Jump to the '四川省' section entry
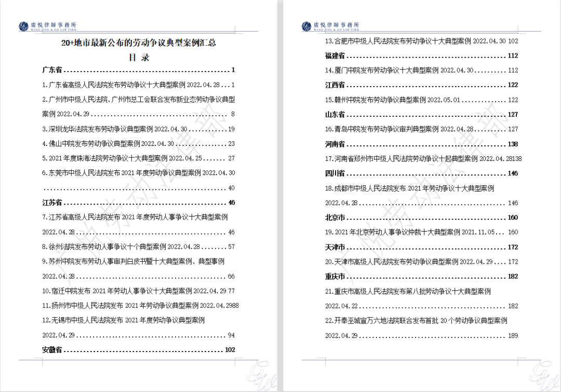The image size is (561, 392). [421, 173]
